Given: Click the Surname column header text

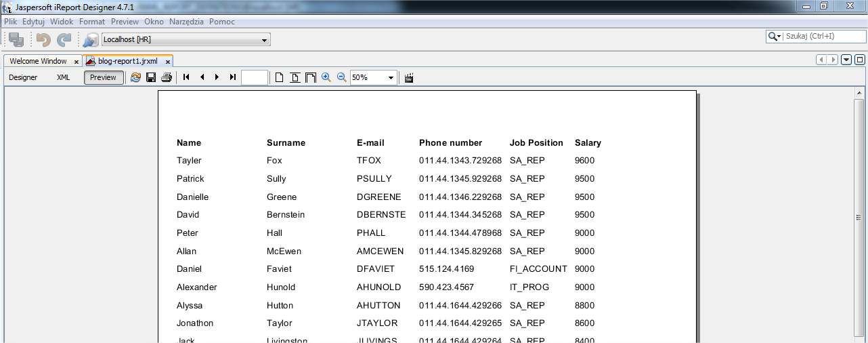Looking at the screenshot, I should click(x=286, y=143).
